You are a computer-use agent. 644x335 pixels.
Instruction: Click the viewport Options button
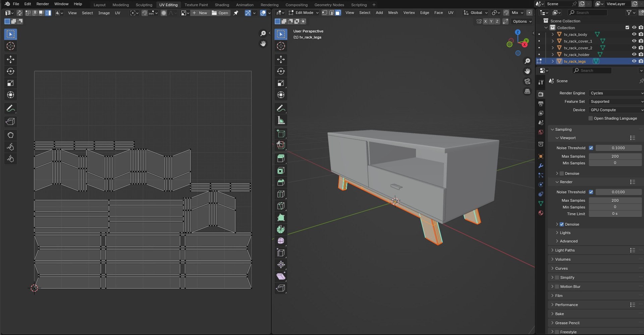click(x=522, y=21)
